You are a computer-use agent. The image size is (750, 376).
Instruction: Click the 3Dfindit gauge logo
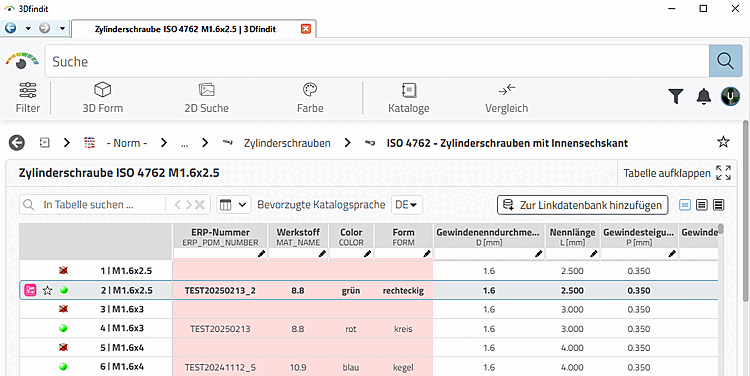pos(22,61)
